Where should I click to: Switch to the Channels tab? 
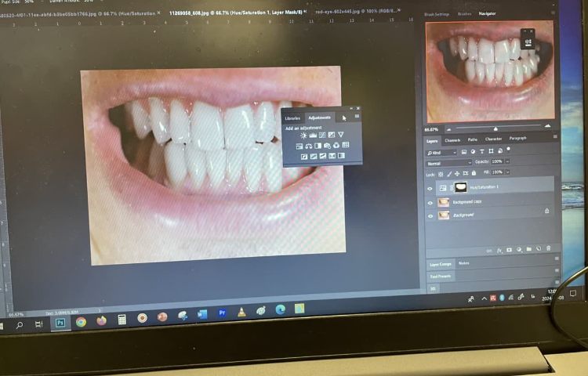point(452,139)
